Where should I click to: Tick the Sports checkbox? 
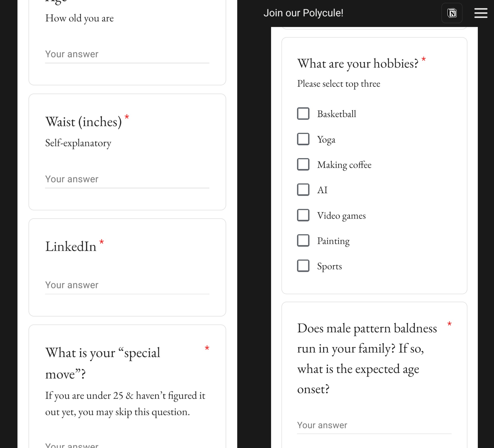(303, 266)
